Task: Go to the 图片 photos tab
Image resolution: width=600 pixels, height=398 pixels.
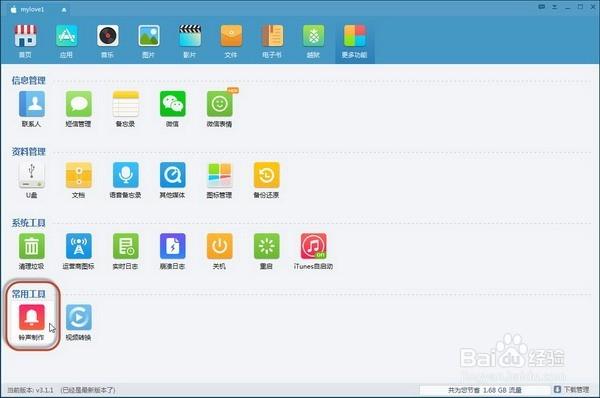Action: (x=148, y=41)
